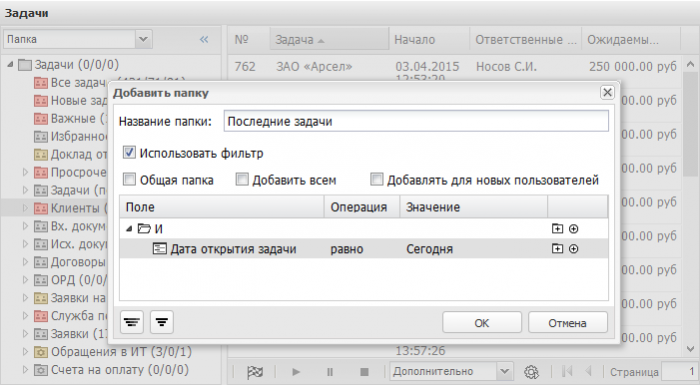Open settings gear in bottom toolbar
The image size is (700, 385).
point(531,372)
